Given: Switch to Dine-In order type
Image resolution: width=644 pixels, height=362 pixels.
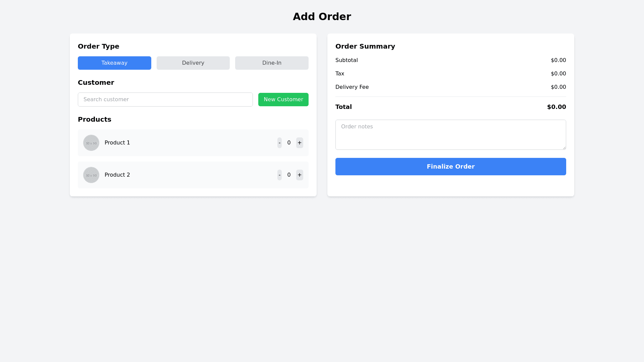Looking at the screenshot, I should (x=272, y=63).
